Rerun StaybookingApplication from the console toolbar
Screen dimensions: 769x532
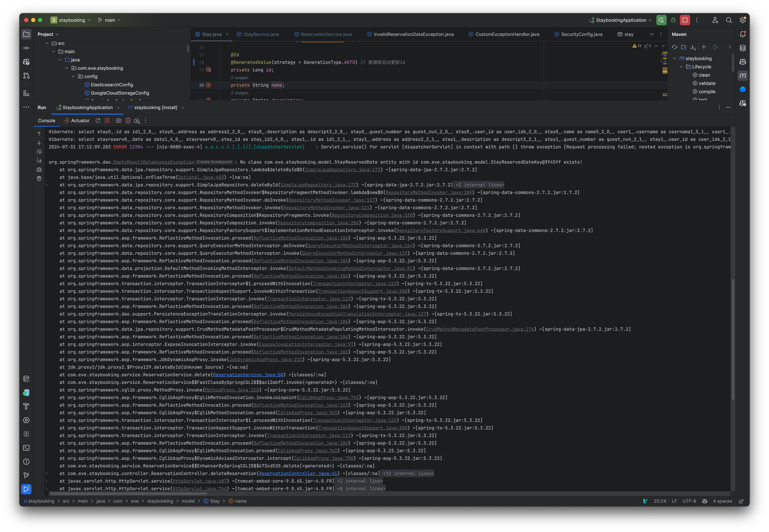98,121
